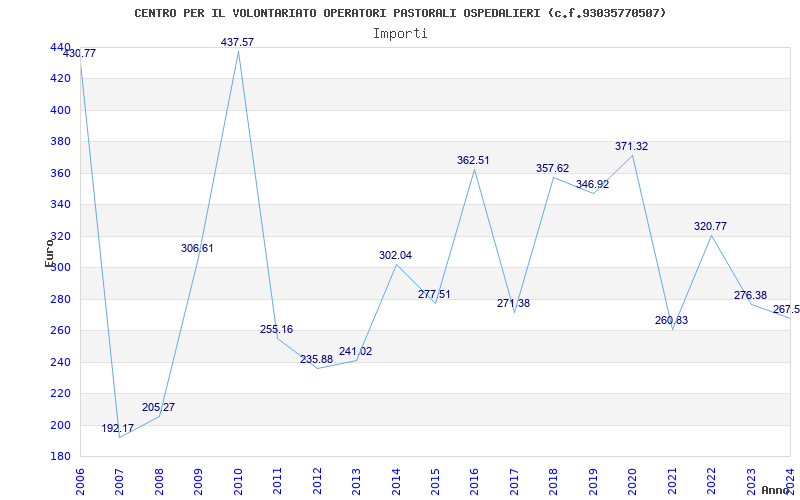Click the 192.17 data label
This screenshot has width=800, height=500.
(117, 429)
